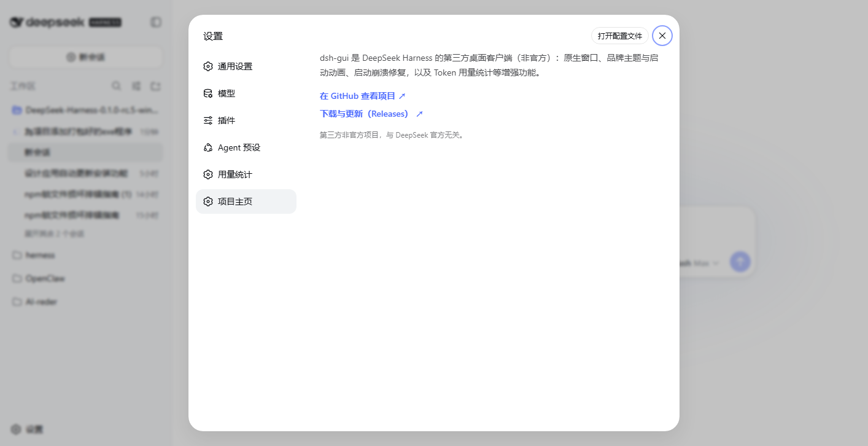868x446 pixels.
Task: Click the gear icon beside 用量统计
Action: coord(208,174)
